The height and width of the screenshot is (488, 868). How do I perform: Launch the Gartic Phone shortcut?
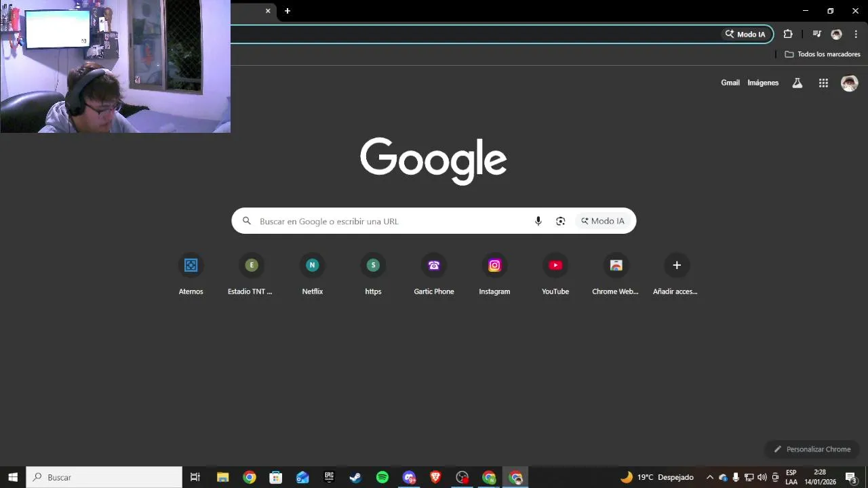[x=434, y=274]
